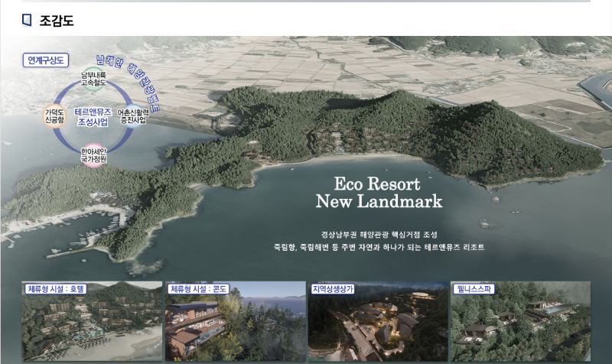This screenshot has width=612, height=364.
Task: Click the central 테르앤뮤즈 조성사업 circle
Action: pyautogui.click(x=93, y=116)
